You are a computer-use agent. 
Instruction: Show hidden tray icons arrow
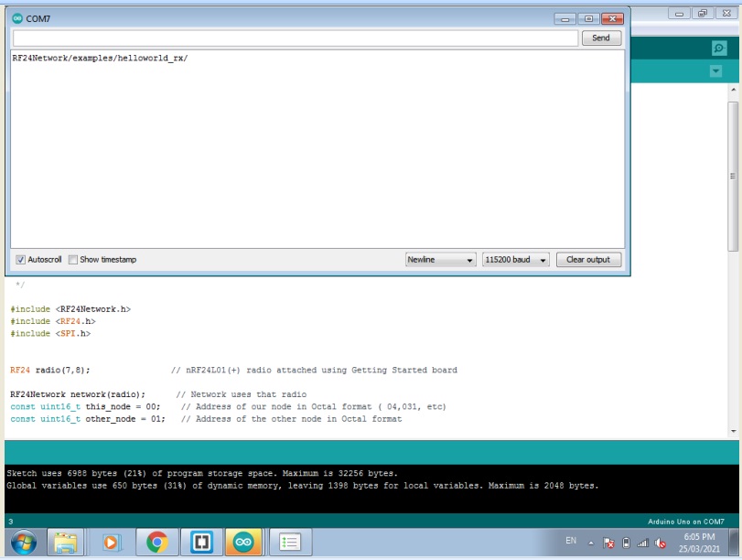click(x=591, y=544)
